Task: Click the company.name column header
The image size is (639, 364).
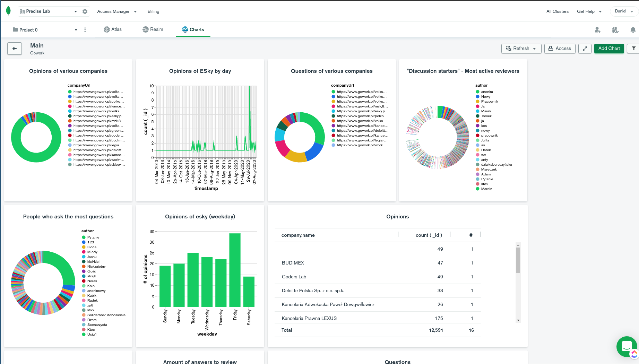Action: pyautogui.click(x=298, y=235)
